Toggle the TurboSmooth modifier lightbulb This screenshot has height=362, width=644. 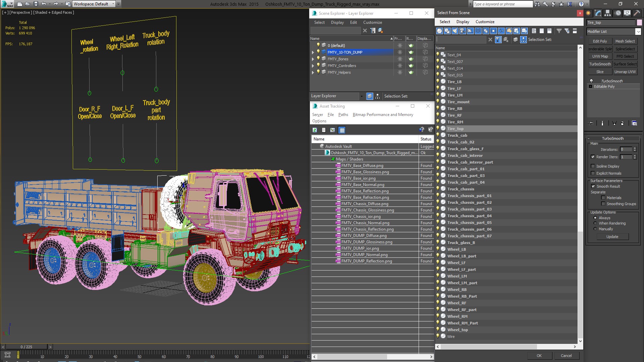(x=591, y=81)
